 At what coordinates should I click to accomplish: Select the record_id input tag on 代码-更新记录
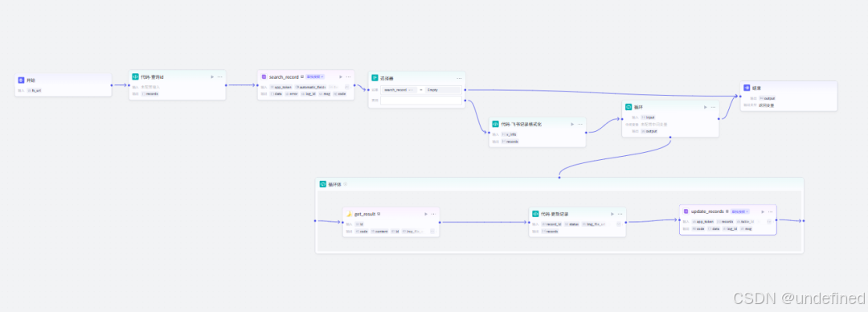(551, 224)
